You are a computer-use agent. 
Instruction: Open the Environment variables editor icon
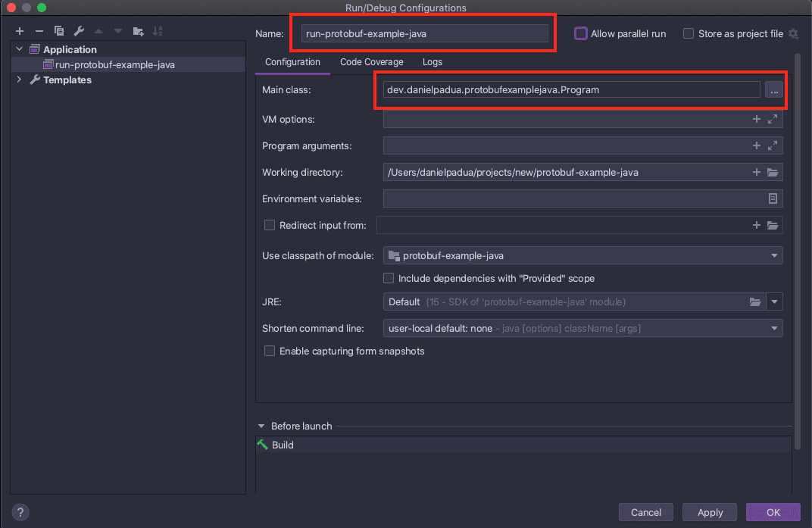point(773,199)
